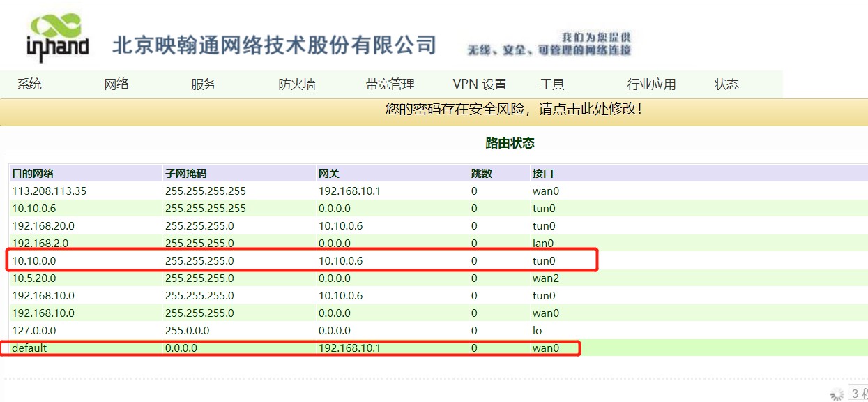Select the 113.208.113.35 destination entry

tap(49, 191)
